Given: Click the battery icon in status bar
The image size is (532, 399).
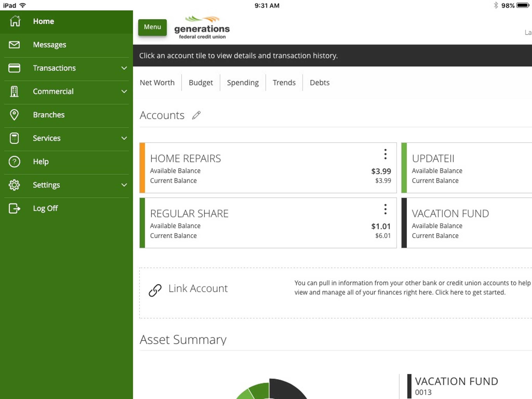Looking at the screenshot, I should click(523, 5).
